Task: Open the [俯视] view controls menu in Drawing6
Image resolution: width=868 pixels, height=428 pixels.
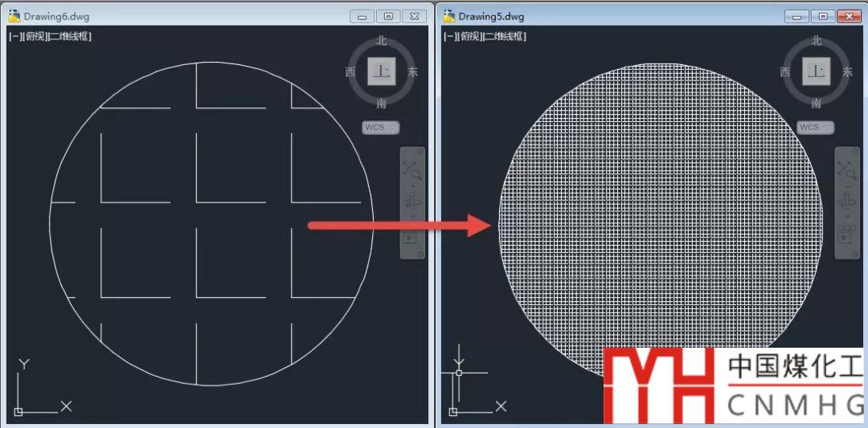Action: pos(34,37)
